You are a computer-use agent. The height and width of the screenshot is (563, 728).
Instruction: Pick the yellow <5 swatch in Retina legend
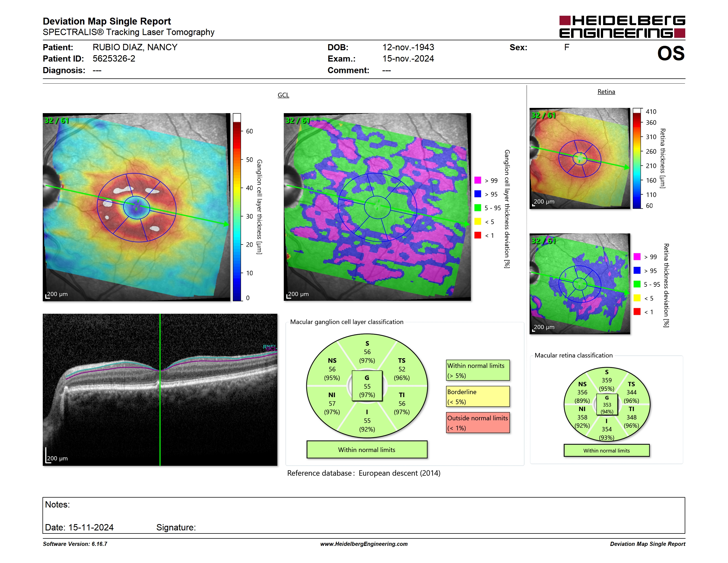click(x=637, y=298)
